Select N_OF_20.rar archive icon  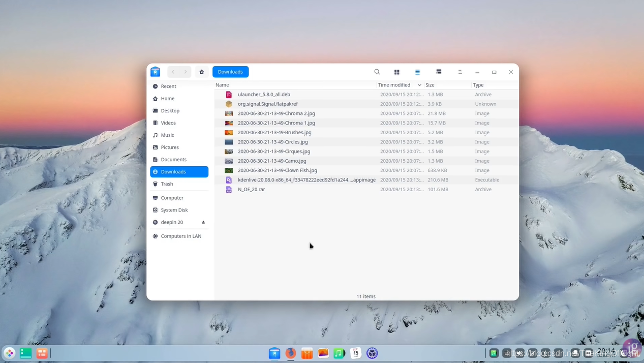(229, 189)
